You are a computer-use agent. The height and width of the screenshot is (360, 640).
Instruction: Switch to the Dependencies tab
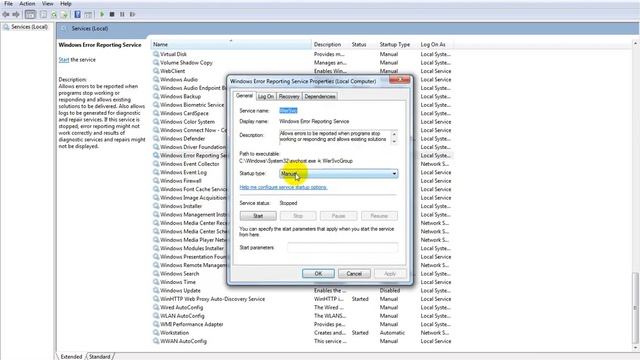[x=320, y=96]
